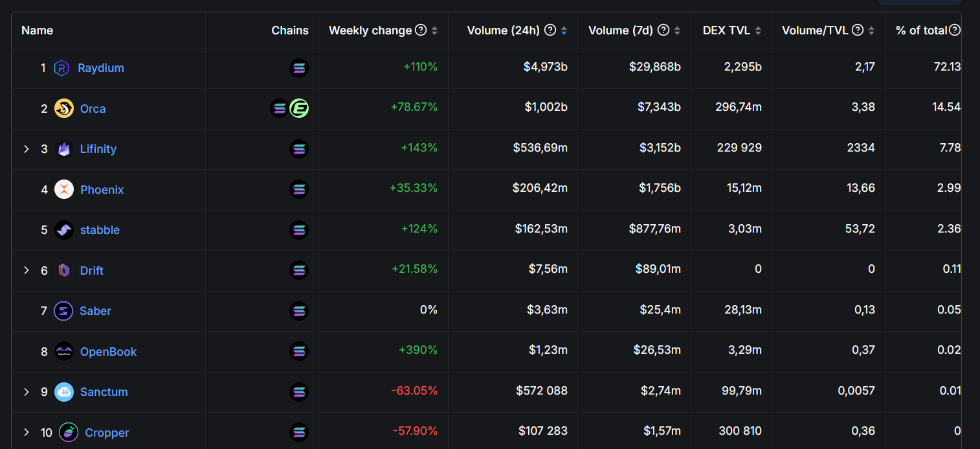The width and height of the screenshot is (980, 449).
Task: Open the Lifinity protocol link
Action: pos(98,149)
